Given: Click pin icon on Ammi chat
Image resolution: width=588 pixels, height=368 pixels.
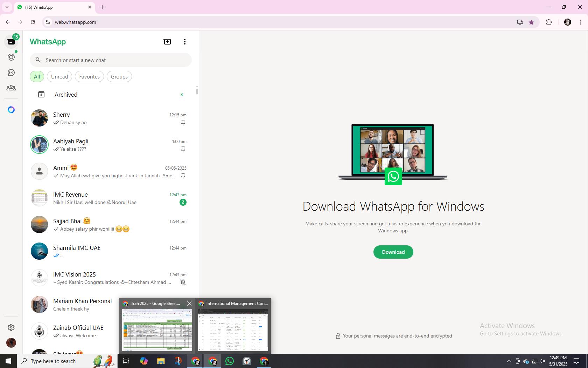Looking at the screenshot, I should [183, 176].
